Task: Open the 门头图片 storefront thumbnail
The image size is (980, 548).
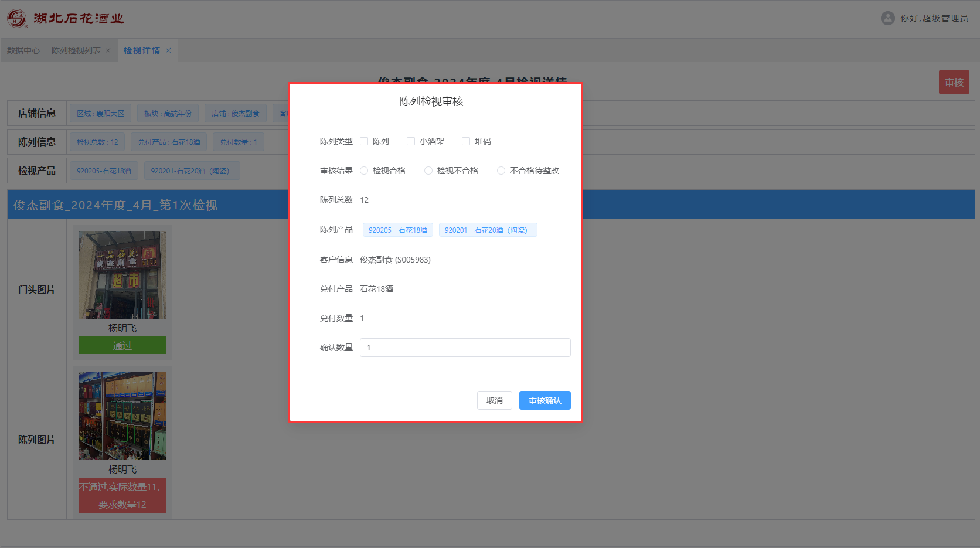Action: 122,275
